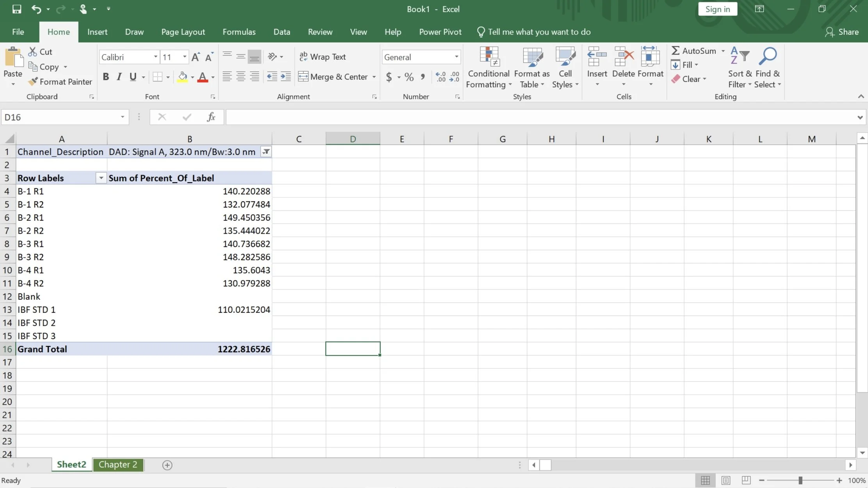Adjust the zoom slider at bottom right
This screenshot has width=868, height=488.
click(800, 481)
